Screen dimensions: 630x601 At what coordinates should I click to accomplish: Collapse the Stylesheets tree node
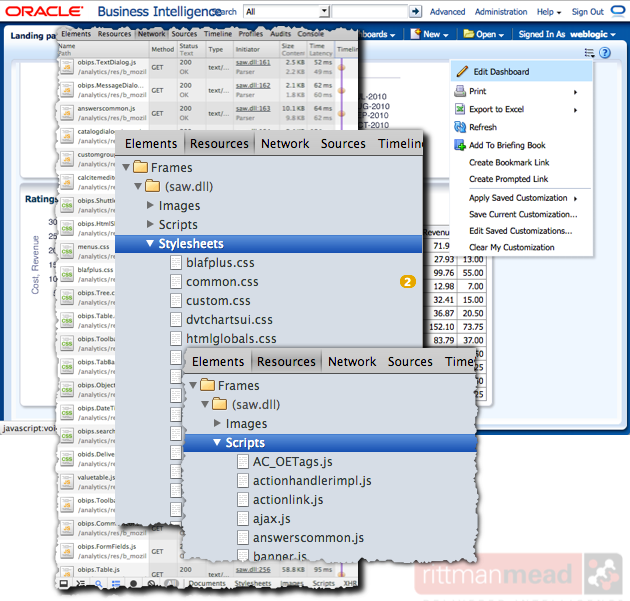(150, 243)
